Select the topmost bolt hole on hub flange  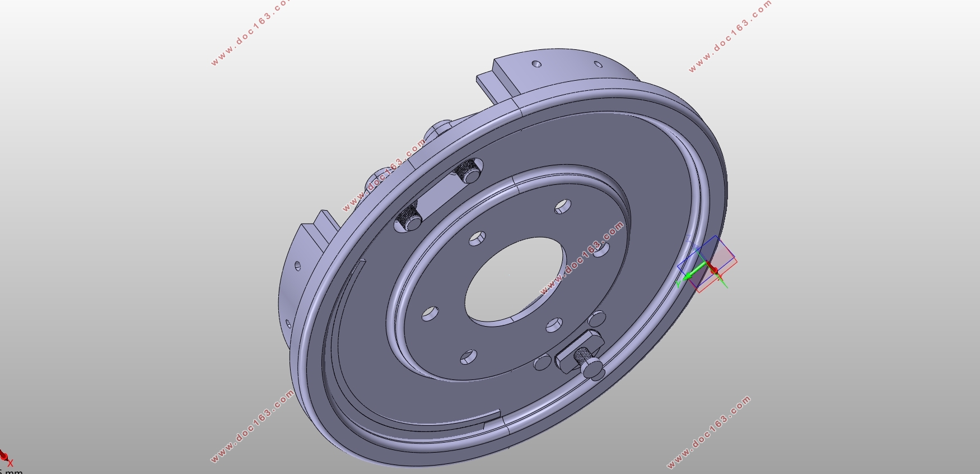(x=563, y=206)
